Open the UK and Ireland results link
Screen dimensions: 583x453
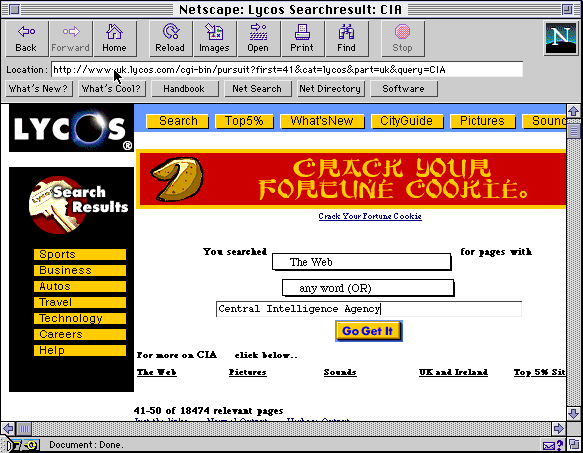[453, 372]
